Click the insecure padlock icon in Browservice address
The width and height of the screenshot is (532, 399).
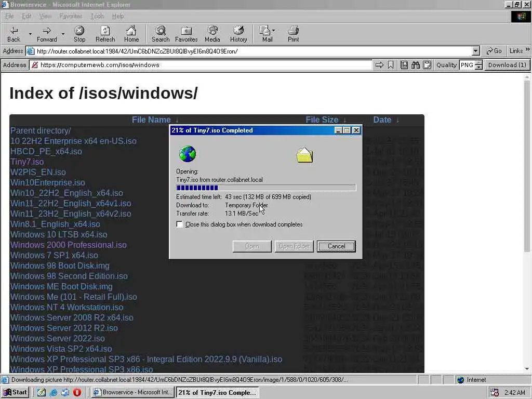(x=35, y=65)
